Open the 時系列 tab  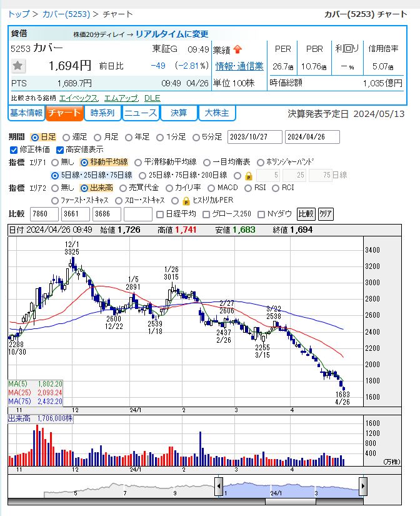(102, 113)
